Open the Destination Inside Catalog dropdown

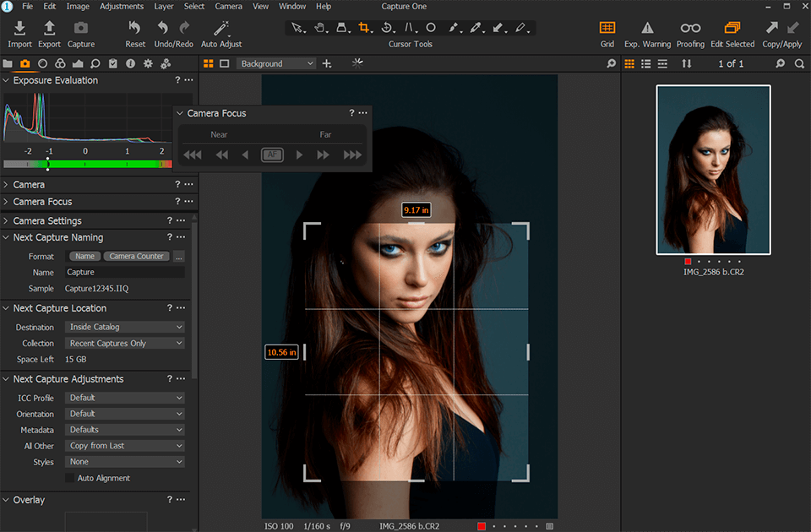coord(125,327)
